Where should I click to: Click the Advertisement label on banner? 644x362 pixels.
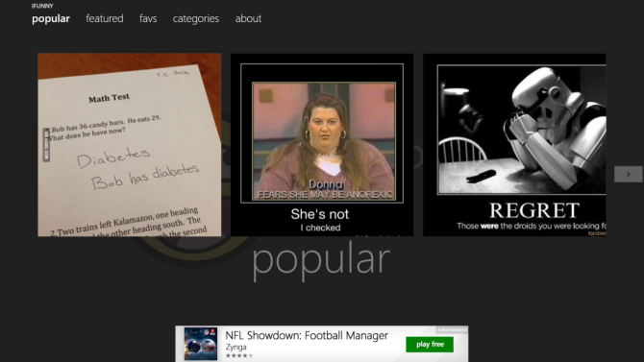click(x=452, y=329)
